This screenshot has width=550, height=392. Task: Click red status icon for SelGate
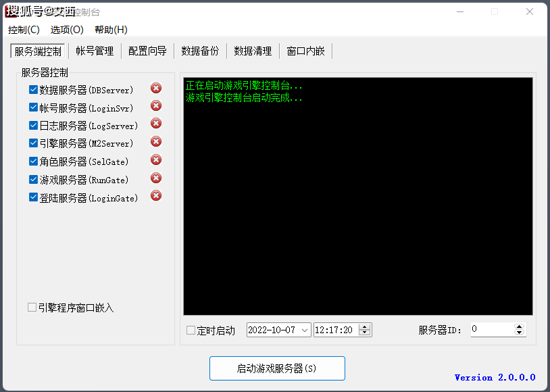tap(156, 160)
